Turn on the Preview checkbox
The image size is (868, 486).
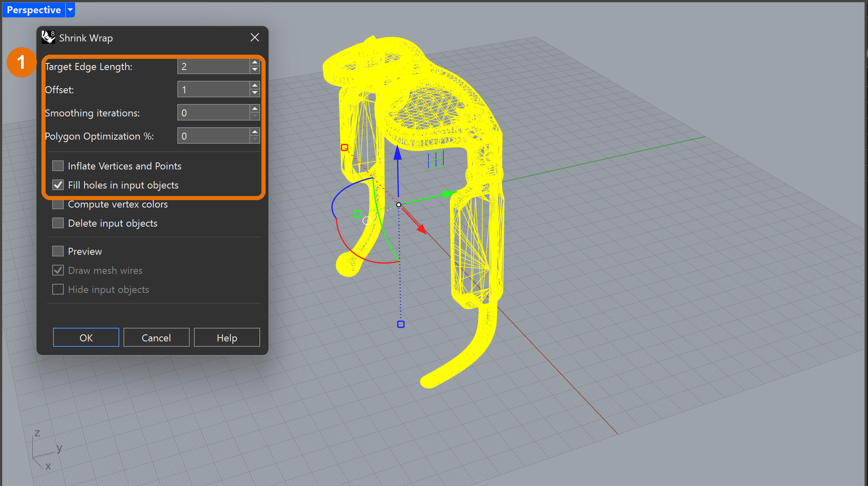click(58, 251)
